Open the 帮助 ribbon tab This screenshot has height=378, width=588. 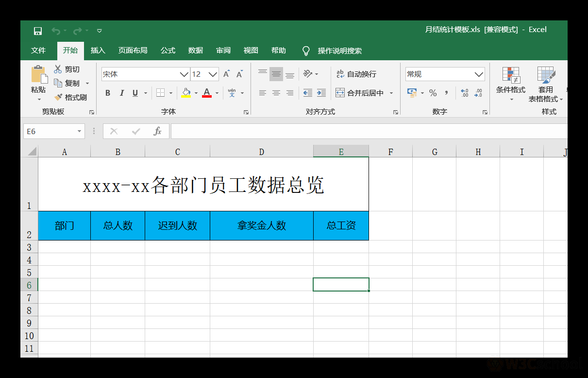point(279,51)
